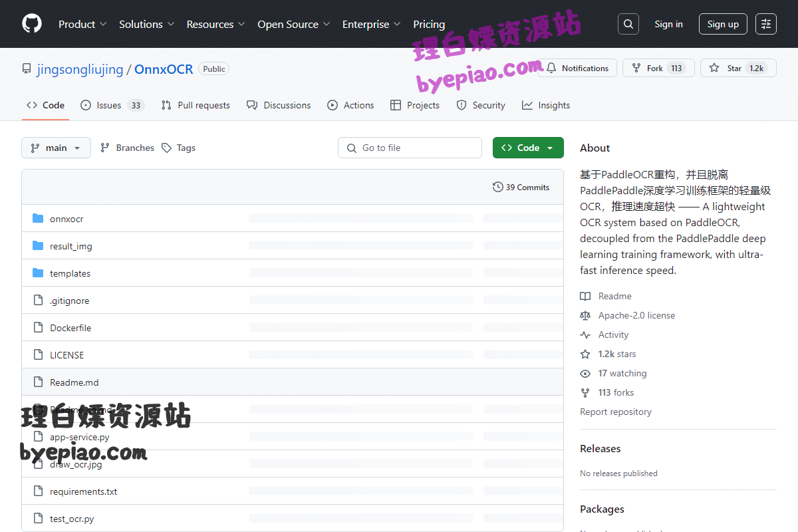The height and width of the screenshot is (532, 798).
Task: Star the OnnxOCR repository
Action: click(738, 68)
